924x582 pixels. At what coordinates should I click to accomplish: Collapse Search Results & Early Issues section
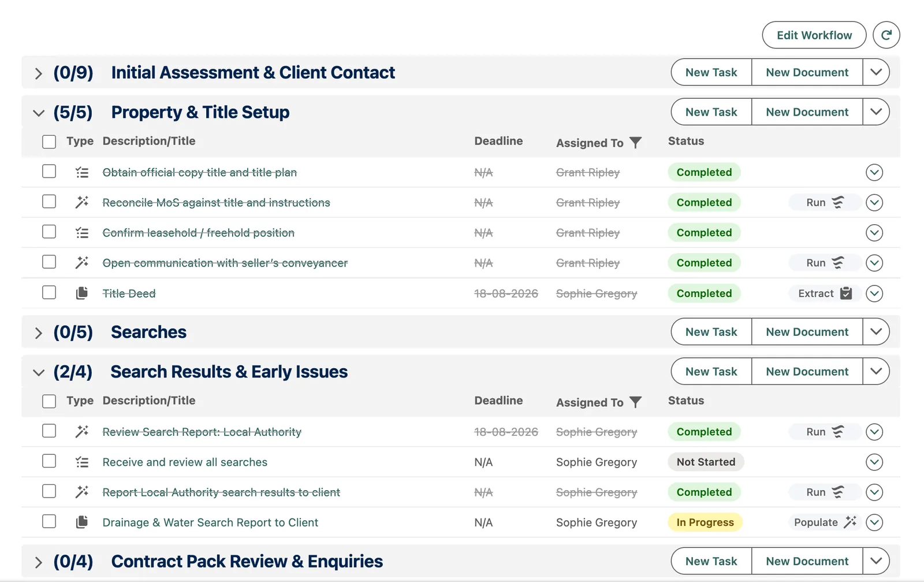(38, 372)
